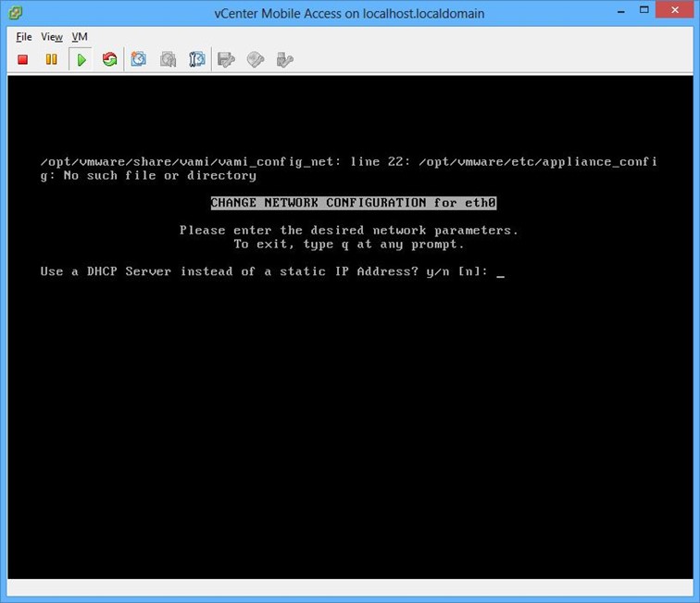Open the View menu
Image resolution: width=700 pixels, height=603 pixels.
coord(52,37)
